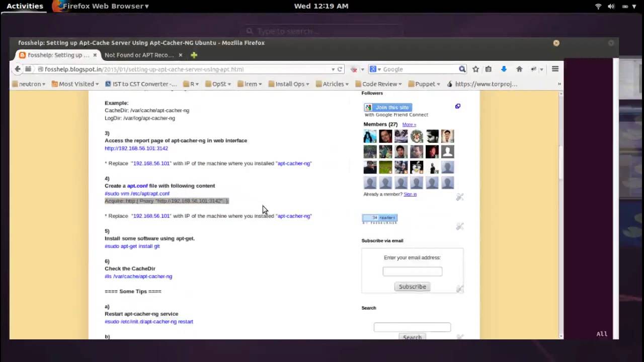Open a new tab with the plus icon
644x362 pixels.
(194, 55)
